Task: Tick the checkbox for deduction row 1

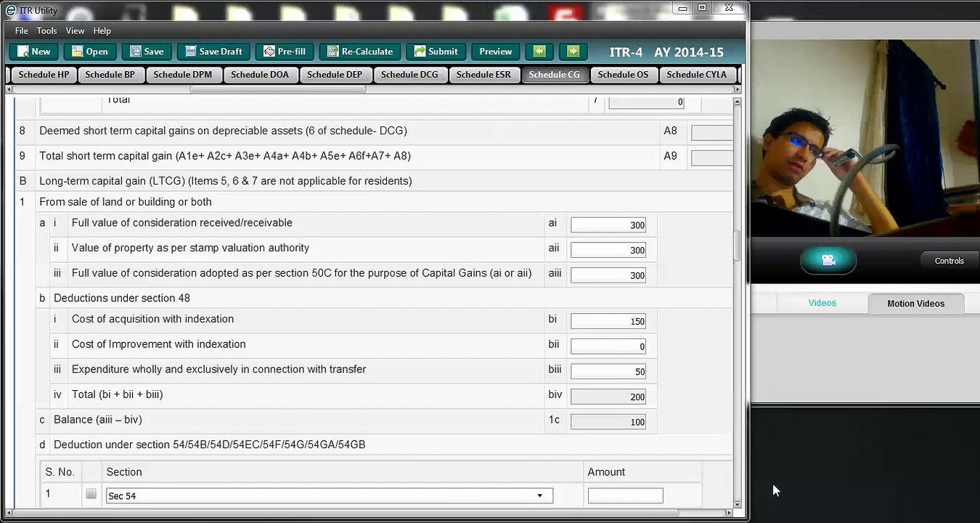Action: (91, 494)
